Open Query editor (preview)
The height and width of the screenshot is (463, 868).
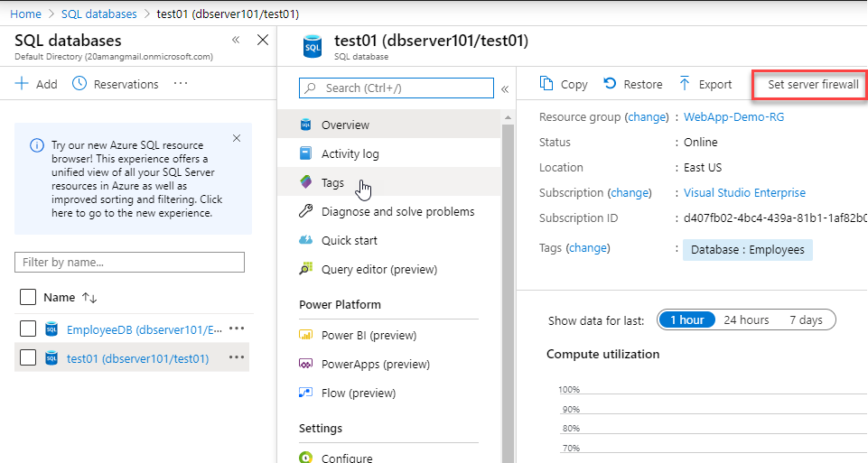point(389,269)
